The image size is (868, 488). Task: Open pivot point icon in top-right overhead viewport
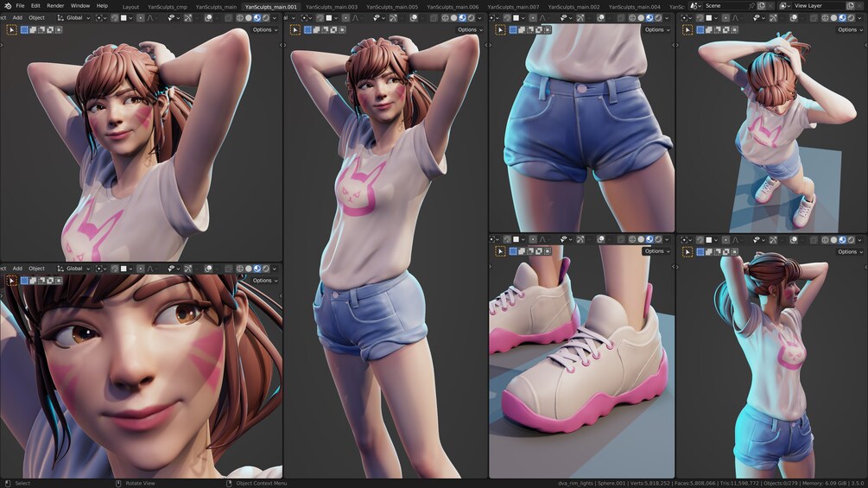(x=685, y=17)
